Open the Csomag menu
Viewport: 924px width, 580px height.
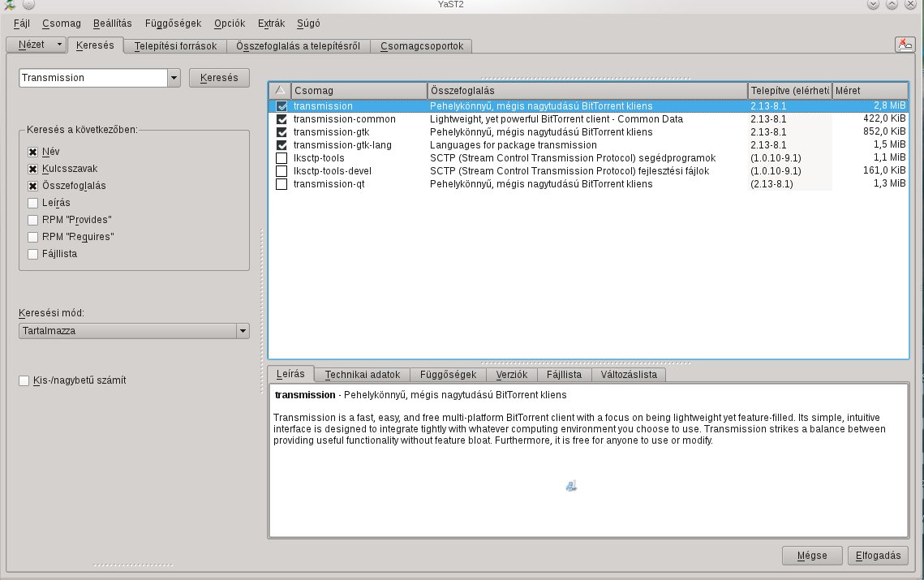coord(62,24)
